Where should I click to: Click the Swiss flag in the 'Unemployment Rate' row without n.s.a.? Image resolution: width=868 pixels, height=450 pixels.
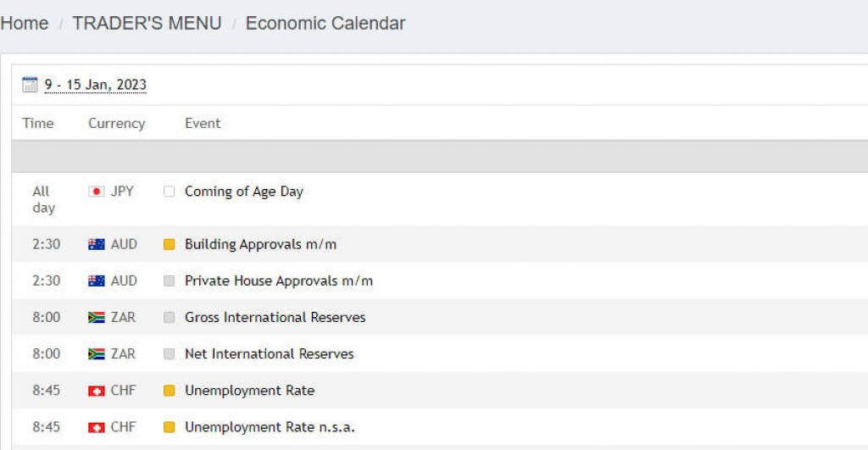click(97, 391)
